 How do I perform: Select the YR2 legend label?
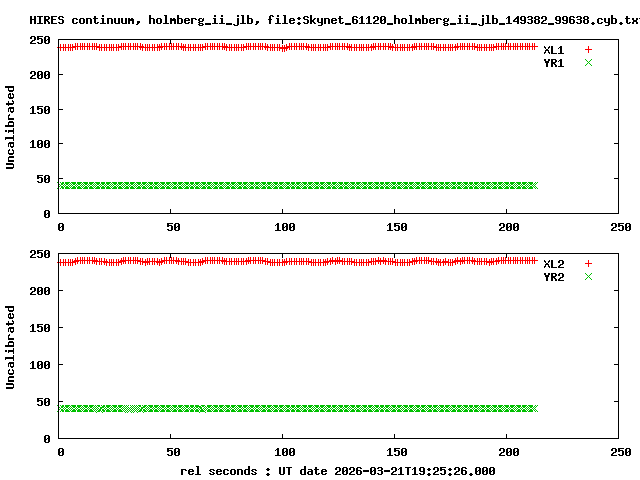tap(553, 277)
